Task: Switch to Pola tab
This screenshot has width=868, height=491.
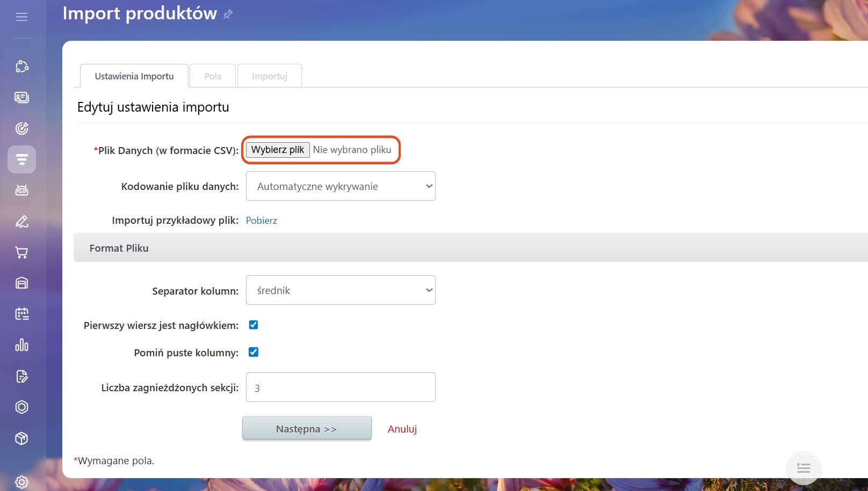Action: 213,76
